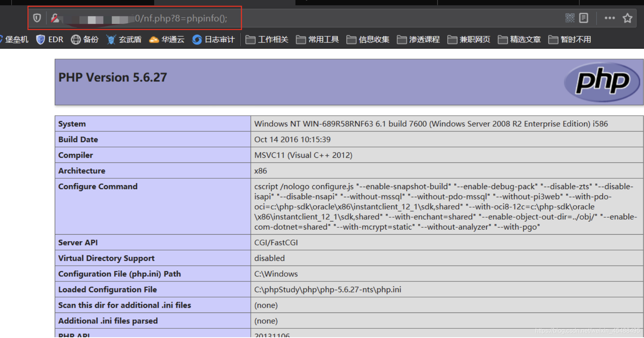Viewport: 644px width, 338px height.
Task: Click Loaded Configuration File label
Action: click(108, 289)
